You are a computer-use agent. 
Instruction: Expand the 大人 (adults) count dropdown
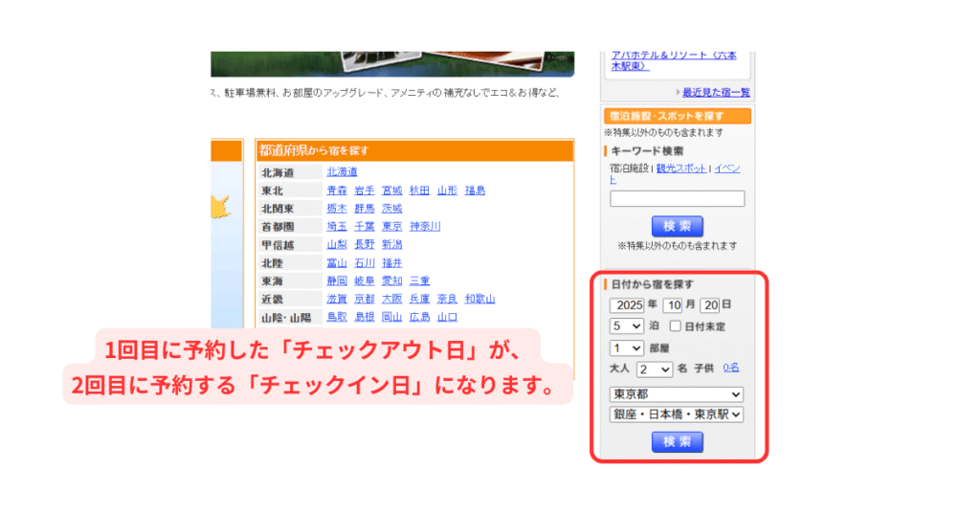(x=655, y=369)
